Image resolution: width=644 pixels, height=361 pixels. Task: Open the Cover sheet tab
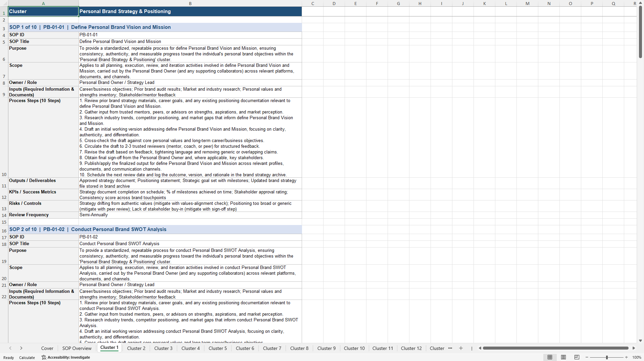[x=47, y=348]
